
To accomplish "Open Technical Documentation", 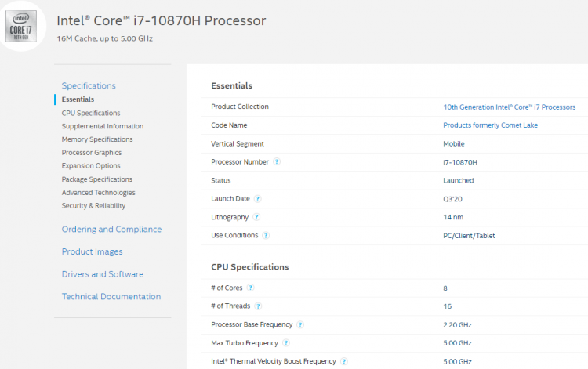I will pyautogui.click(x=111, y=297).
